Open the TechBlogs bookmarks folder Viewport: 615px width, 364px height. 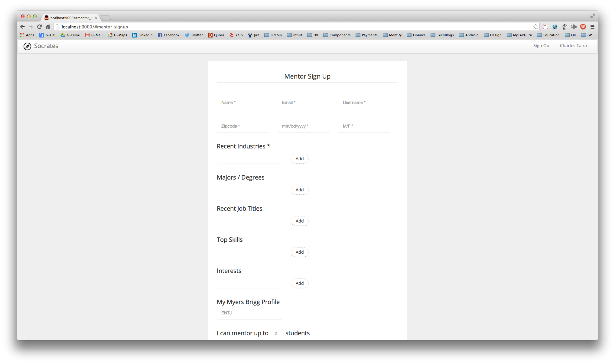442,35
